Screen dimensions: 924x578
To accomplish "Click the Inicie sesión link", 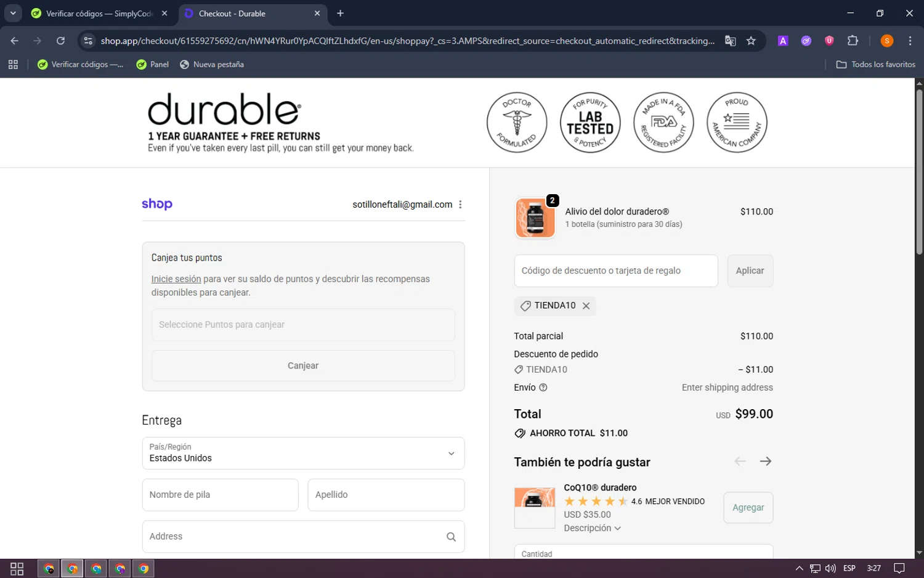I will point(176,279).
